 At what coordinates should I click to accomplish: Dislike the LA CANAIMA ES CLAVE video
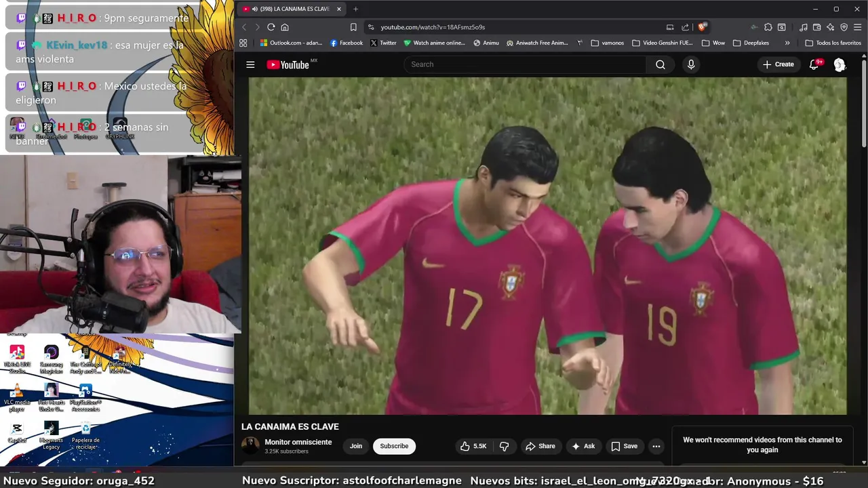(504, 446)
